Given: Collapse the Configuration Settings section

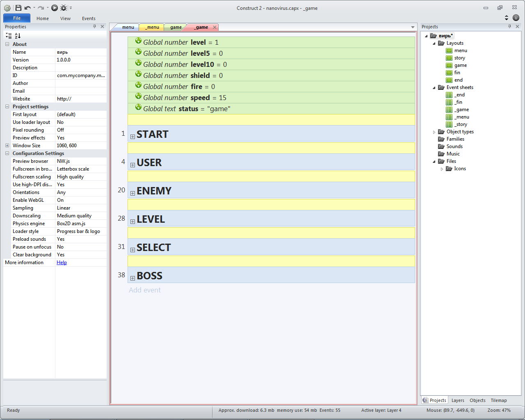Looking at the screenshot, I should [x=7, y=153].
